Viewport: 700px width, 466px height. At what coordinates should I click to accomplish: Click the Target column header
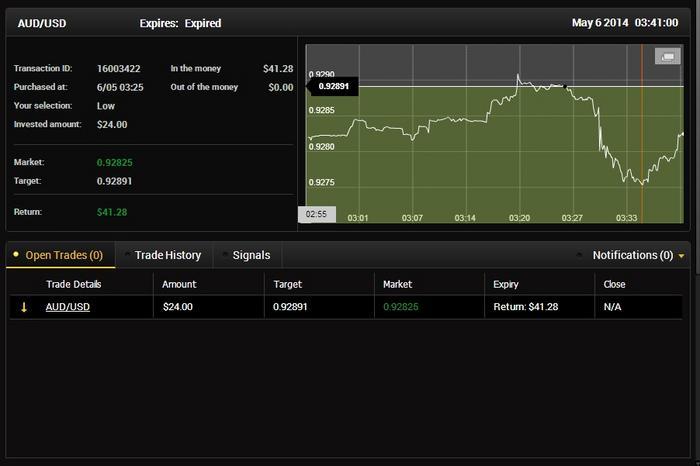coord(288,284)
